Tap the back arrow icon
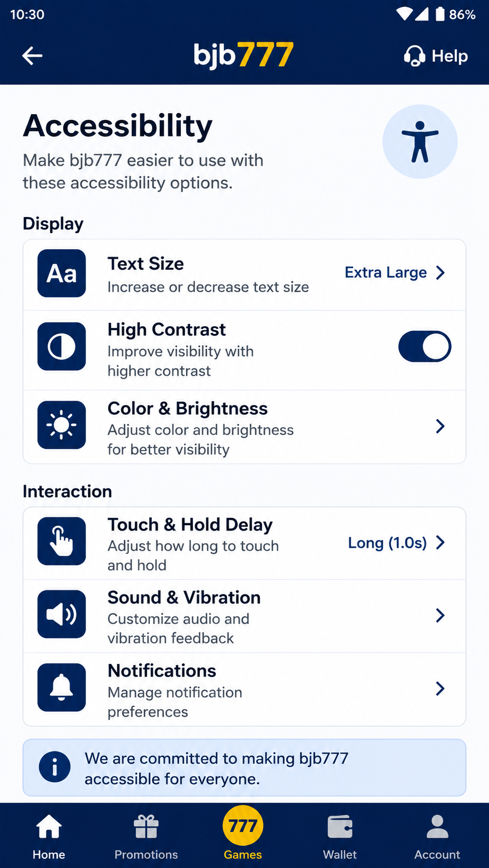 pyautogui.click(x=32, y=56)
